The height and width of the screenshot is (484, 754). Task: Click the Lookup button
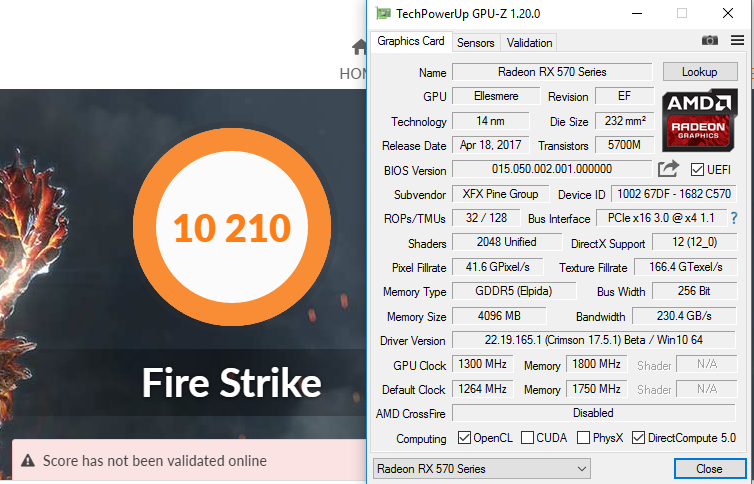700,72
